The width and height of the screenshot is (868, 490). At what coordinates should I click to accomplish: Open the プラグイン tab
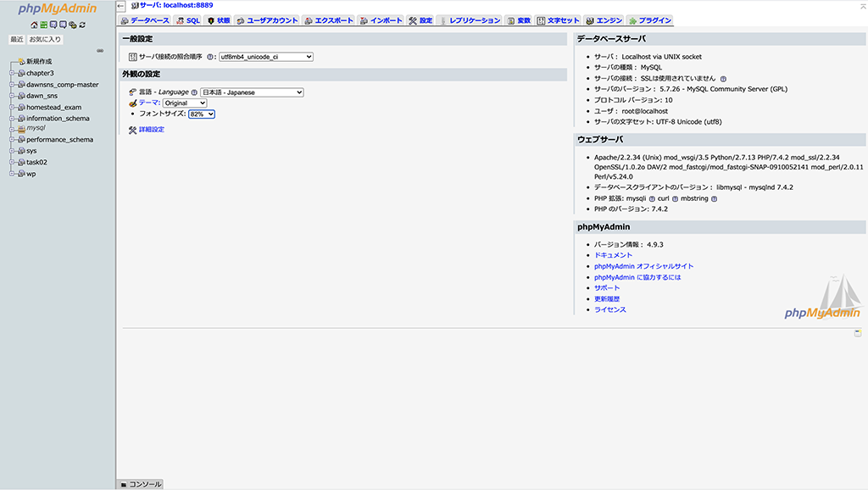pyautogui.click(x=650, y=20)
